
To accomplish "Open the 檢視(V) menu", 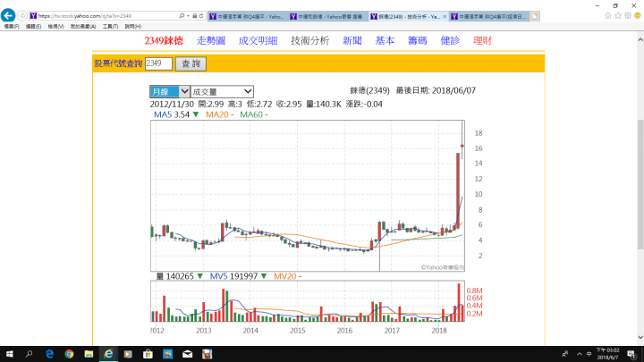I will [55, 26].
